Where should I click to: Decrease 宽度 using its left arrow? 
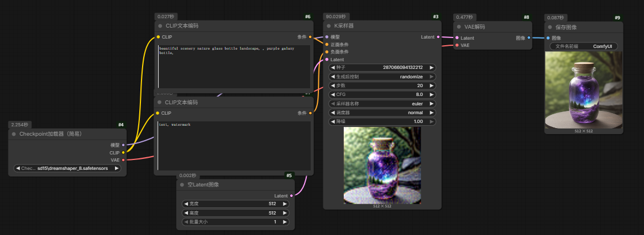point(186,204)
